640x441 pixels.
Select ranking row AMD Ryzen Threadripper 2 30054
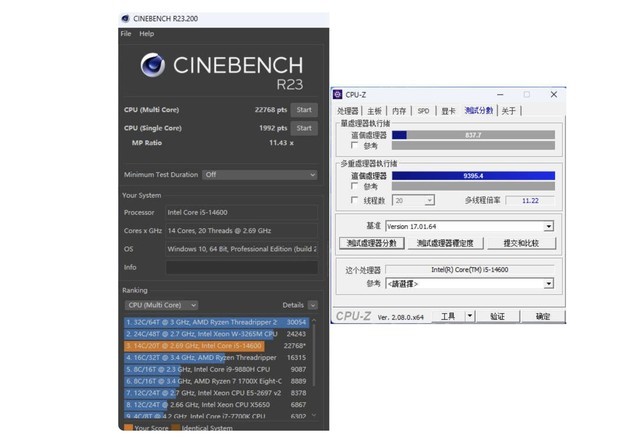pos(216,322)
